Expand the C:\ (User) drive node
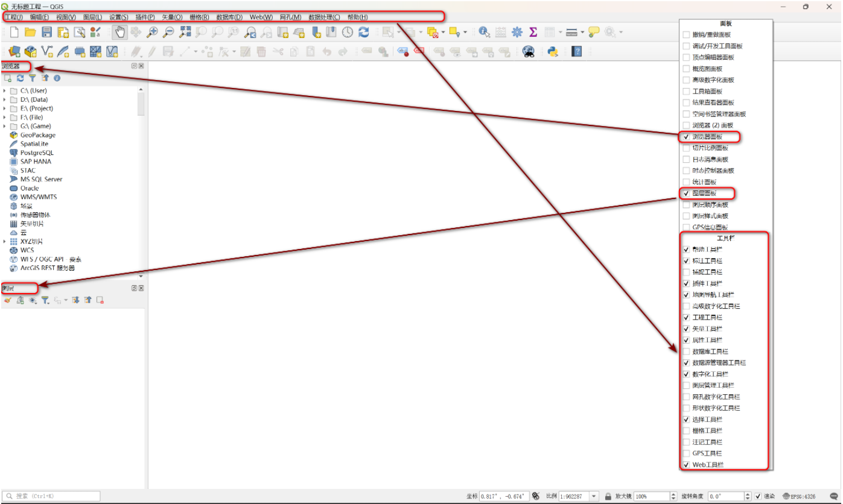843x504 pixels. 5,90
